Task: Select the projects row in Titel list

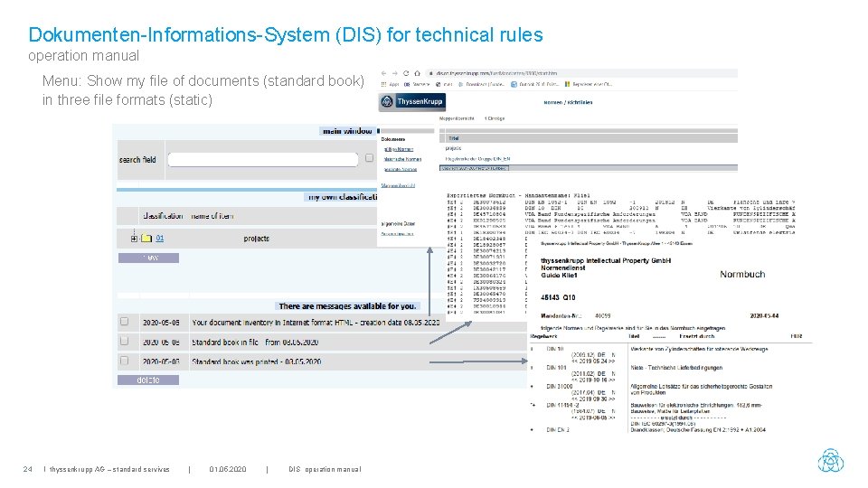Action: click(x=453, y=148)
